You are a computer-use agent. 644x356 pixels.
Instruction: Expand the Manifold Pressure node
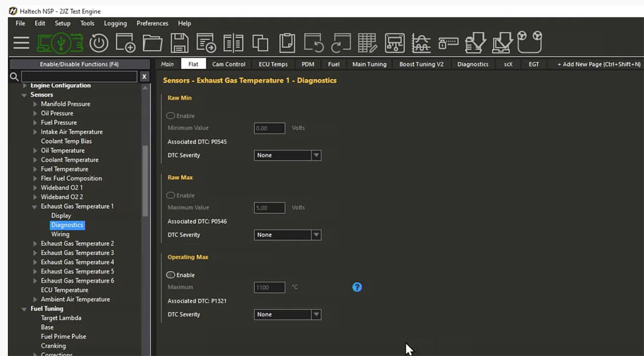[x=35, y=104]
